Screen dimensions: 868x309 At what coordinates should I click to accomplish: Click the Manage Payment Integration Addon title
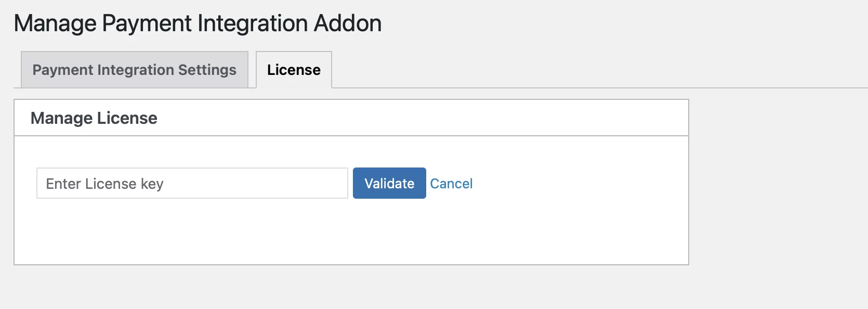coord(198,23)
